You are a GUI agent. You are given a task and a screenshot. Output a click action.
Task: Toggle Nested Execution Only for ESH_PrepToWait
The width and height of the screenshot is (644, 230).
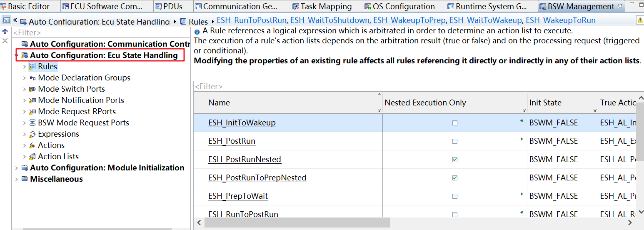point(454,196)
